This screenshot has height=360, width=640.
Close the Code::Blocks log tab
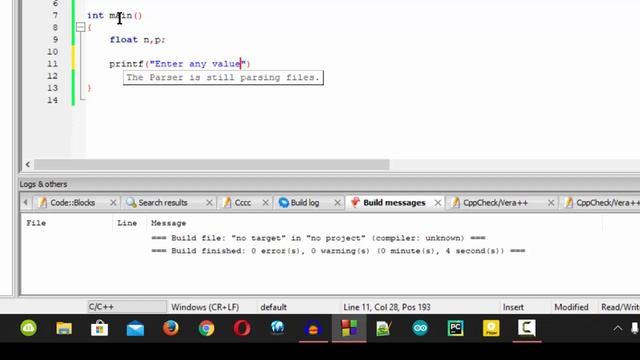tap(113, 203)
